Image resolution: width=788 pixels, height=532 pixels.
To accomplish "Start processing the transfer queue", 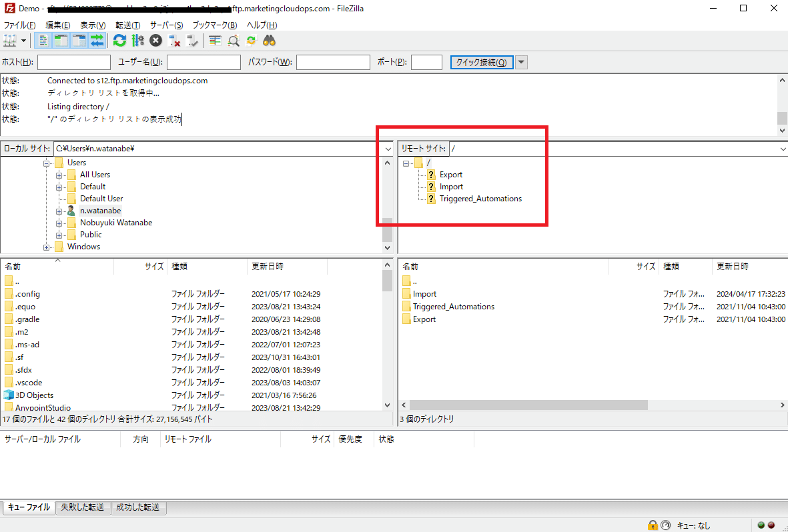I will [x=137, y=41].
